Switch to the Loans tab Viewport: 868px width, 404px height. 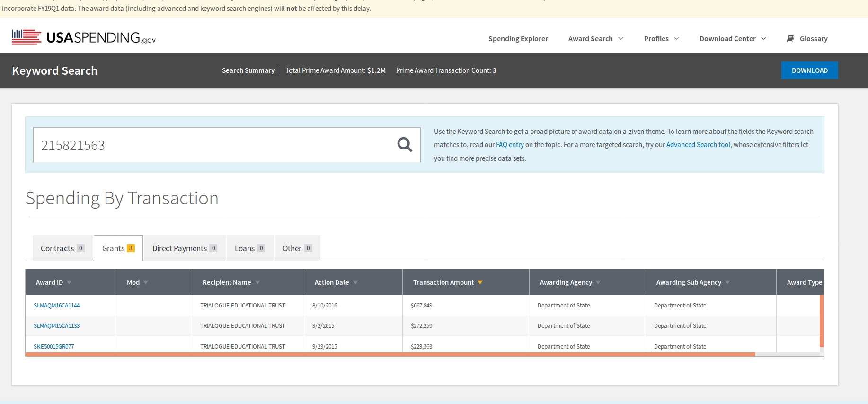point(249,248)
